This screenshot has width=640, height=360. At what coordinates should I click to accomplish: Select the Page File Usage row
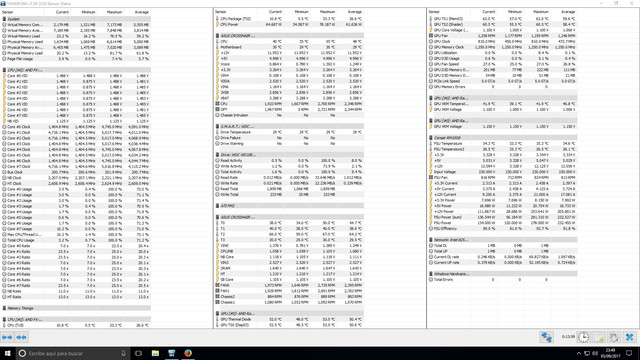tap(76, 59)
